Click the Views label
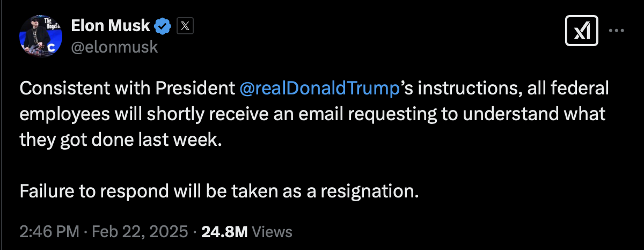644x250 pixels. (272, 232)
